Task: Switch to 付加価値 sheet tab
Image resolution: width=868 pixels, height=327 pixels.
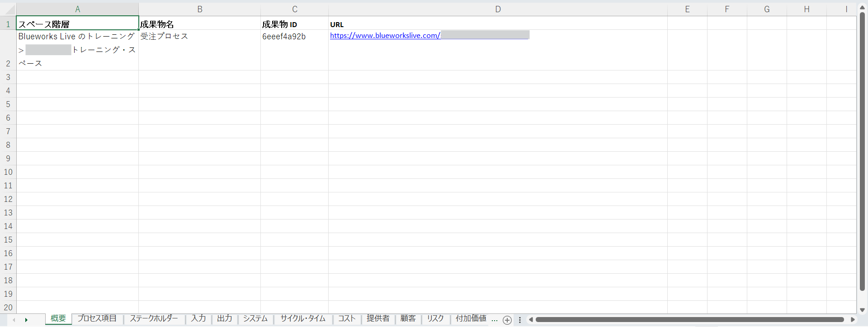Action: 471,318
